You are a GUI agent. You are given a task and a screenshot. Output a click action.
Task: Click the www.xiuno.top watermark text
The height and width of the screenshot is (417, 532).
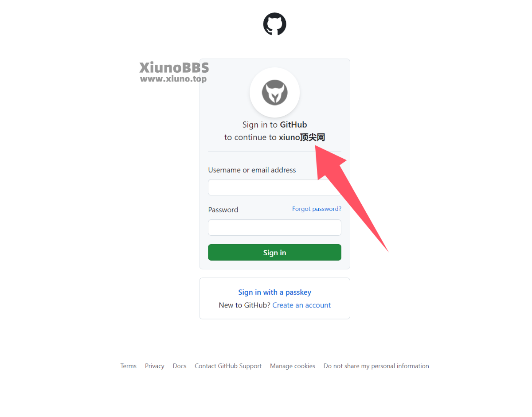[174, 79]
